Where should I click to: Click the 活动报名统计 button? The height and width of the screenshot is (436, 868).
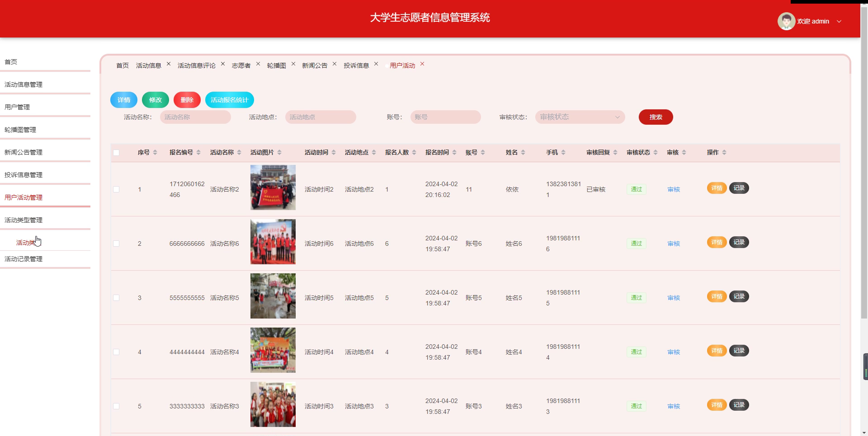230,100
